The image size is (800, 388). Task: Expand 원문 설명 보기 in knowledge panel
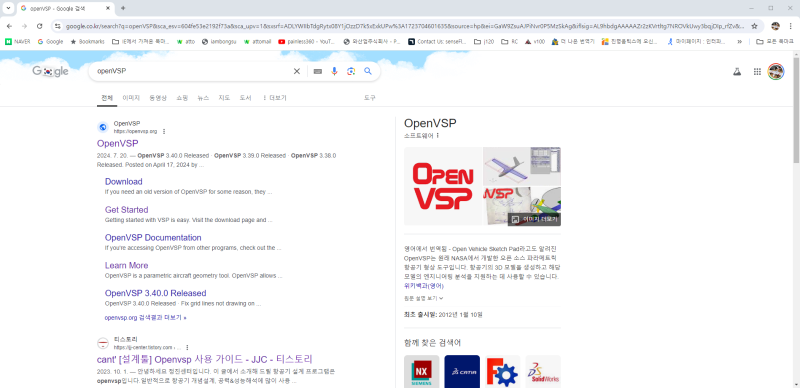click(423, 298)
